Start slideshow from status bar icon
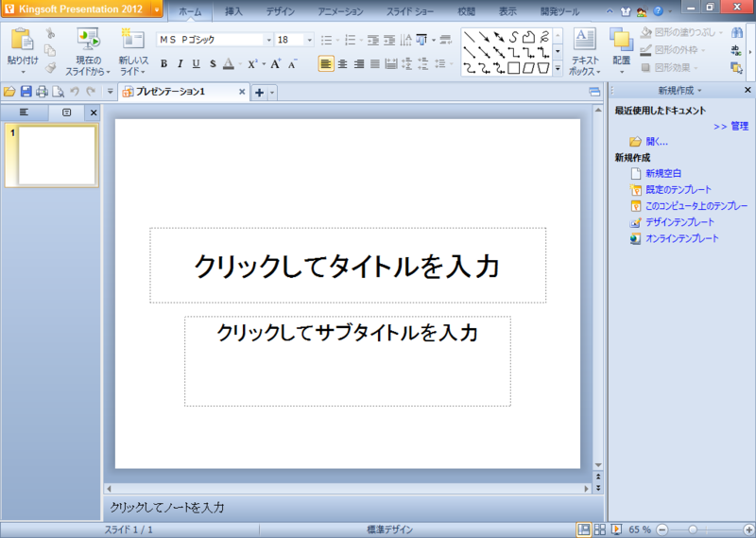 tap(616, 529)
